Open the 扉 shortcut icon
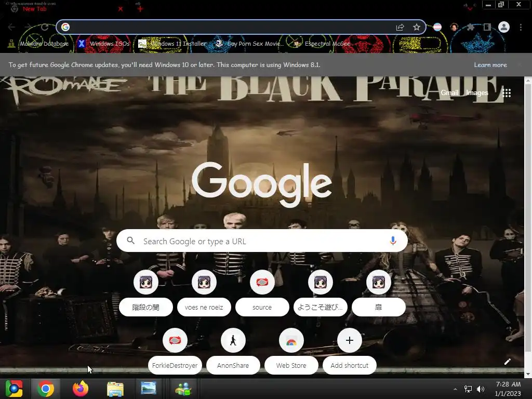This screenshot has height=399, width=532. coord(379,282)
